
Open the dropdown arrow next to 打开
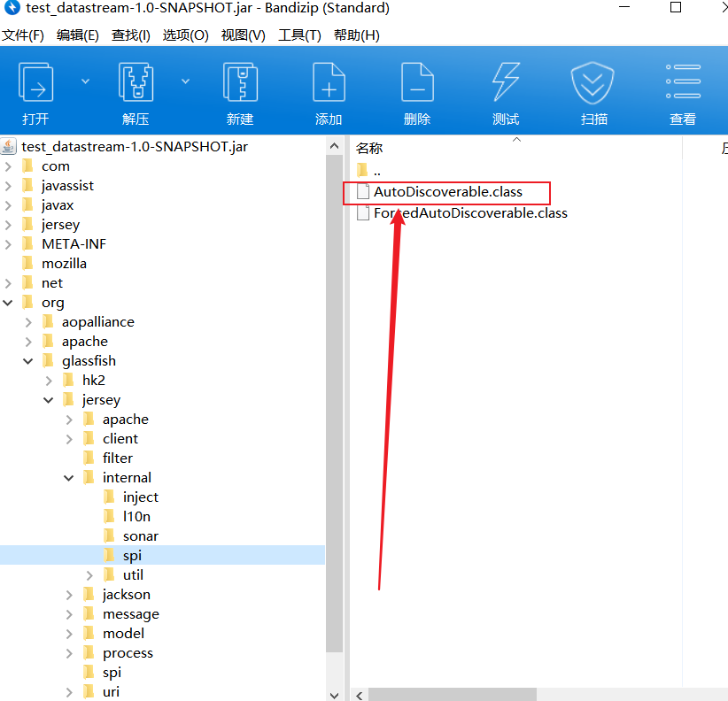click(85, 81)
